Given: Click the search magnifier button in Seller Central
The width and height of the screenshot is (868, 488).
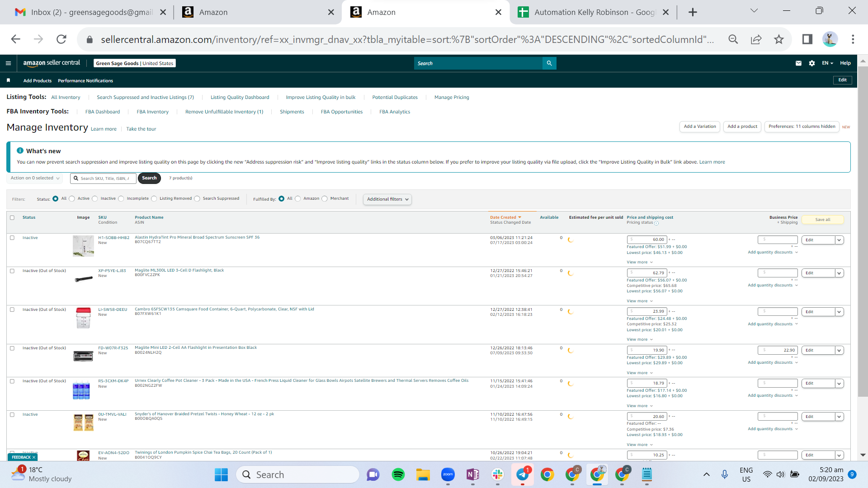Looking at the screenshot, I should pyautogui.click(x=549, y=63).
